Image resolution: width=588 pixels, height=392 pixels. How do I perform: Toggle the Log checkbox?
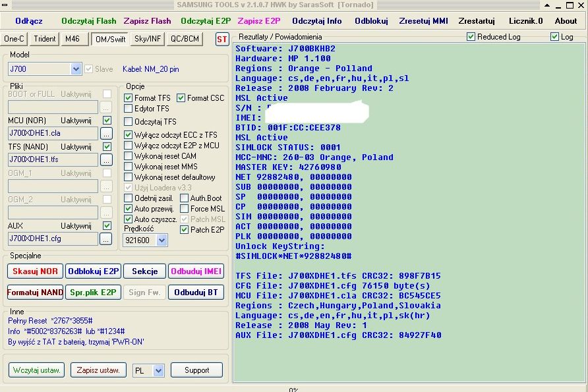tap(554, 37)
